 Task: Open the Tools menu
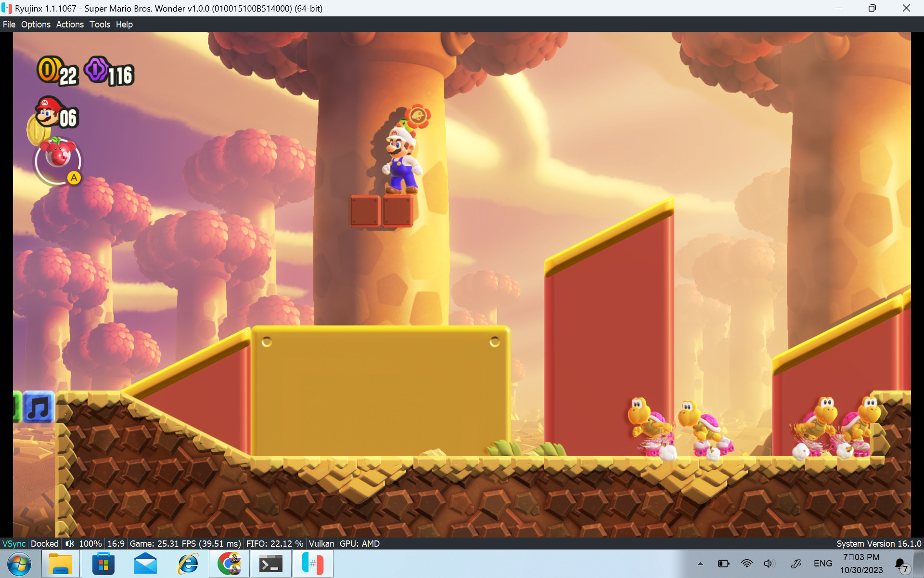pos(99,24)
